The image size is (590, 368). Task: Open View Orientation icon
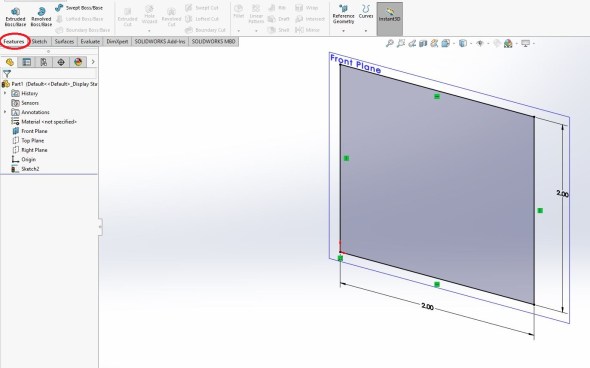[446, 44]
